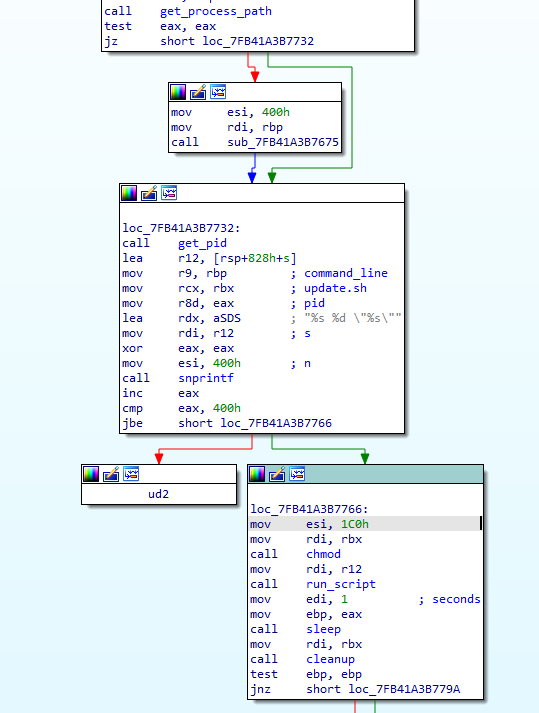Select 'test eax, eax' in top block
The height and width of the screenshot is (713, 539).
coord(160,26)
